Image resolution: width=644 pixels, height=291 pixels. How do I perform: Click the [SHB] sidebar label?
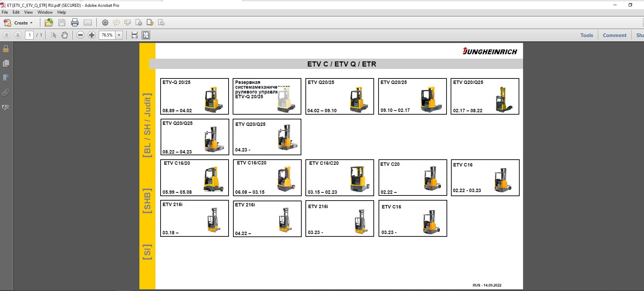(x=147, y=201)
